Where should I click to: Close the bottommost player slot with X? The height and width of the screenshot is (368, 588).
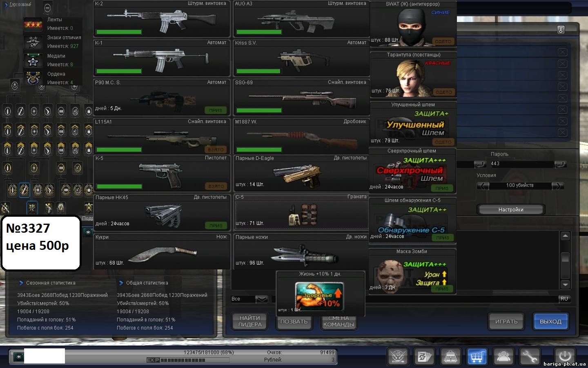[x=562, y=132]
